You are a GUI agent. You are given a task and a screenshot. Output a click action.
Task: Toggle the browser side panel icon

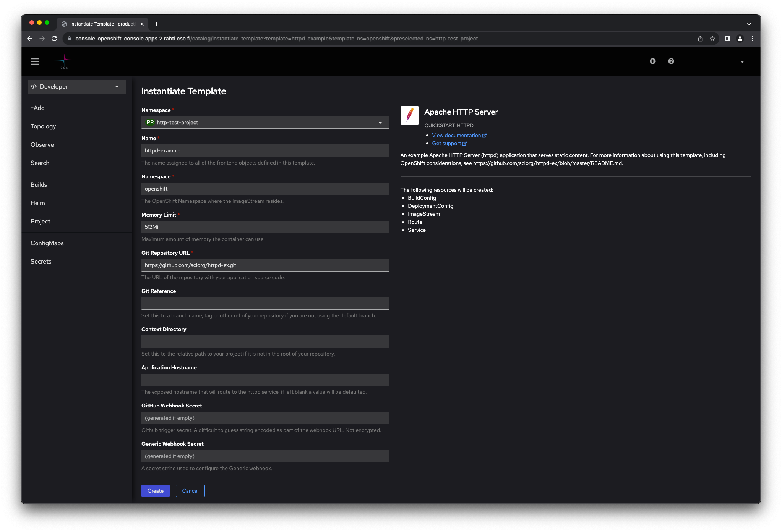pos(728,39)
